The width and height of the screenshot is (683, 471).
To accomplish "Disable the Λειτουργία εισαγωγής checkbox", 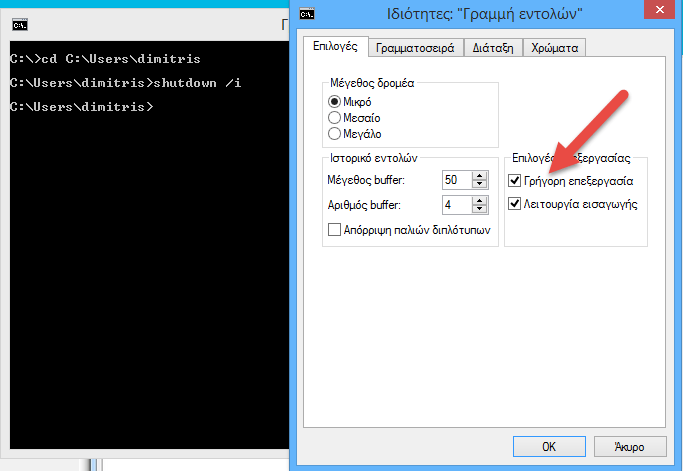I will (515, 204).
